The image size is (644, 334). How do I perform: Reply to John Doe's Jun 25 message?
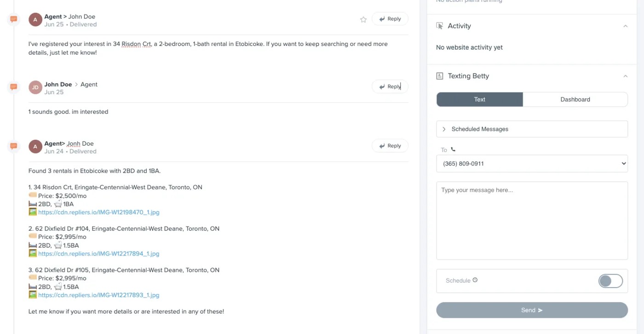pos(390,86)
